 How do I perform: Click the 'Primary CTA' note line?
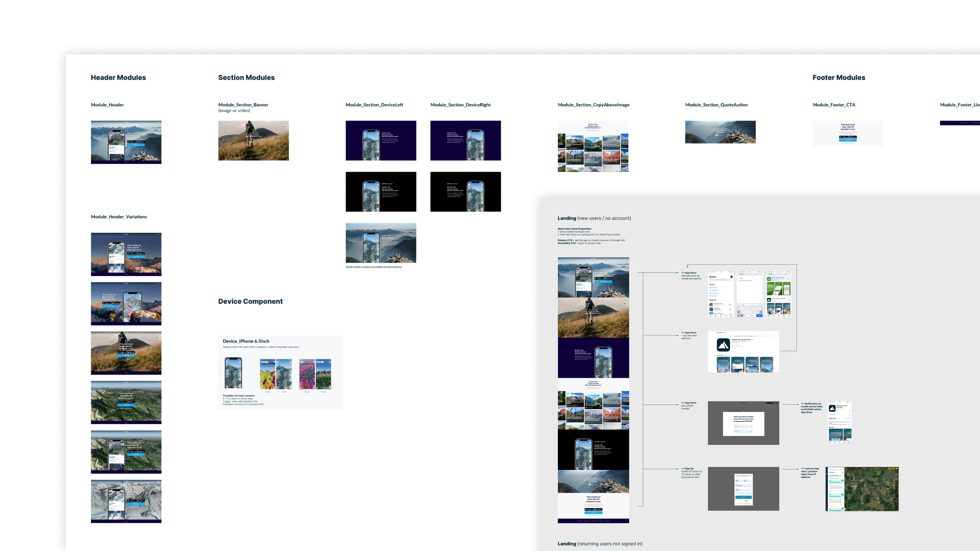[591, 240]
